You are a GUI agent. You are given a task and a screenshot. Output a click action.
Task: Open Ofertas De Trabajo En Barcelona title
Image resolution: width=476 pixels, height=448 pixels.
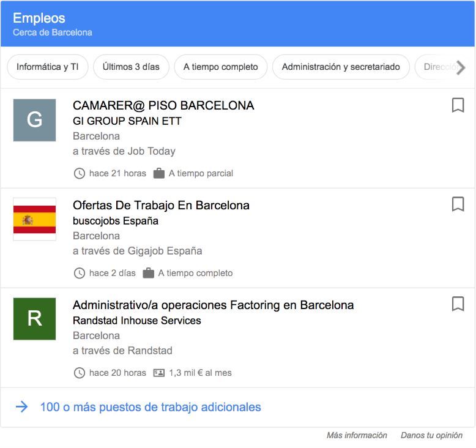[x=161, y=205]
